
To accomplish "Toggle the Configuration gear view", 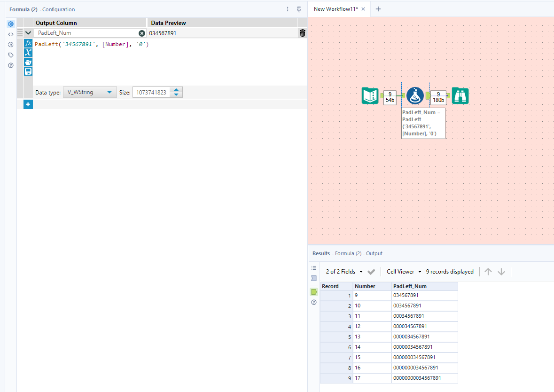I will [x=10, y=24].
